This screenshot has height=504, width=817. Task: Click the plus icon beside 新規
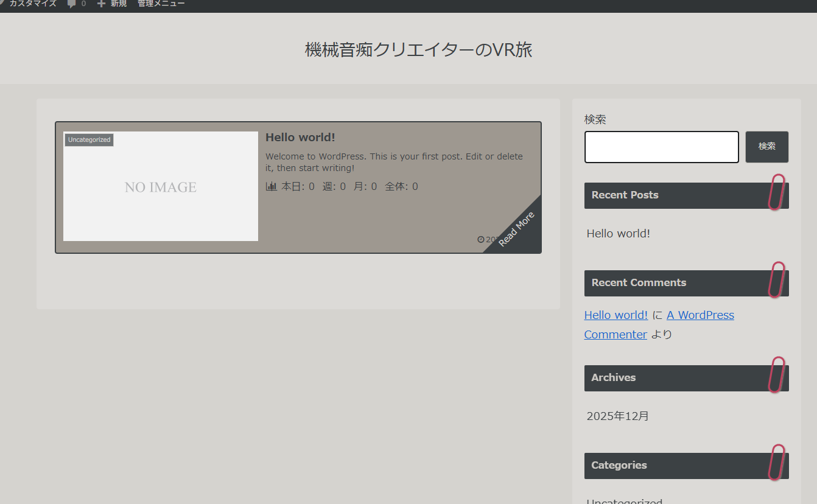pyautogui.click(x=101, y=4)
